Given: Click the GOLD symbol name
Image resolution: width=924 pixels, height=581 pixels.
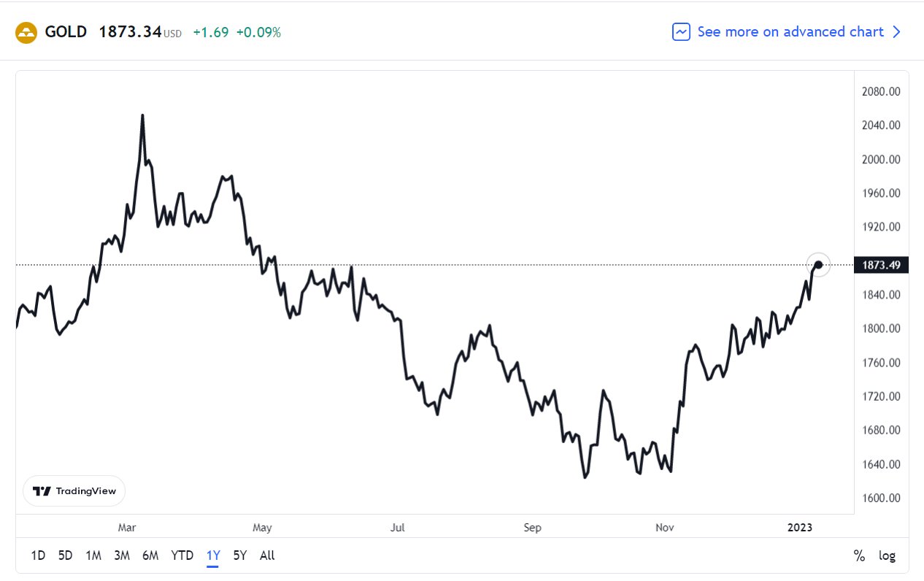Looking at the screenshot, I should (66, 32).
